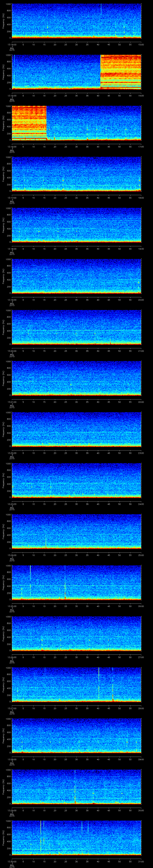
Task: Select the spectrogram panel starting at 13:23:00
Action: pos(77,481)
